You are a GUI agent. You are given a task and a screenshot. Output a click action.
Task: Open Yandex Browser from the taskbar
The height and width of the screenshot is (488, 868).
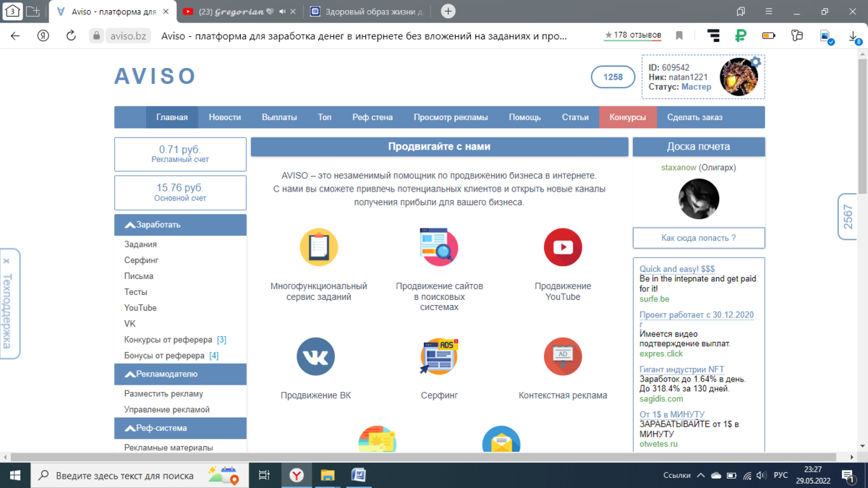click(x=297, y=475)
